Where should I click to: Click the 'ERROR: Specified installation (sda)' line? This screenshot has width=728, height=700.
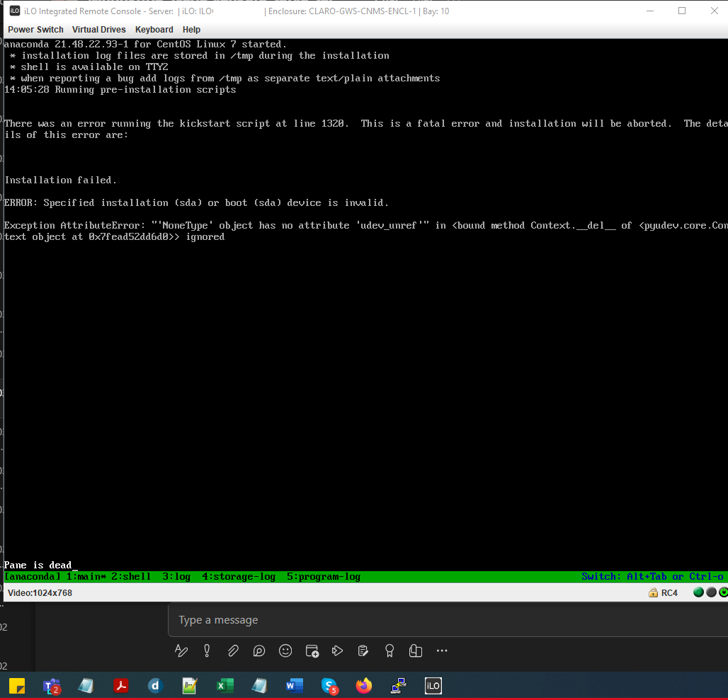196,202
